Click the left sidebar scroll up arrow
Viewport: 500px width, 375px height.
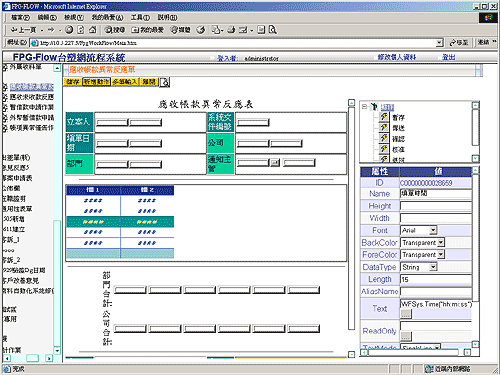(57, 68)
